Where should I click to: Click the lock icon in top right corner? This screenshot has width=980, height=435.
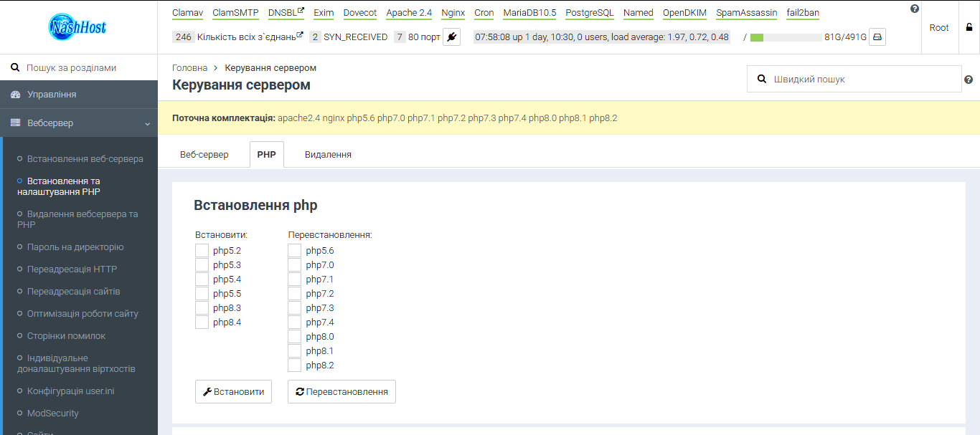[969, 27]
